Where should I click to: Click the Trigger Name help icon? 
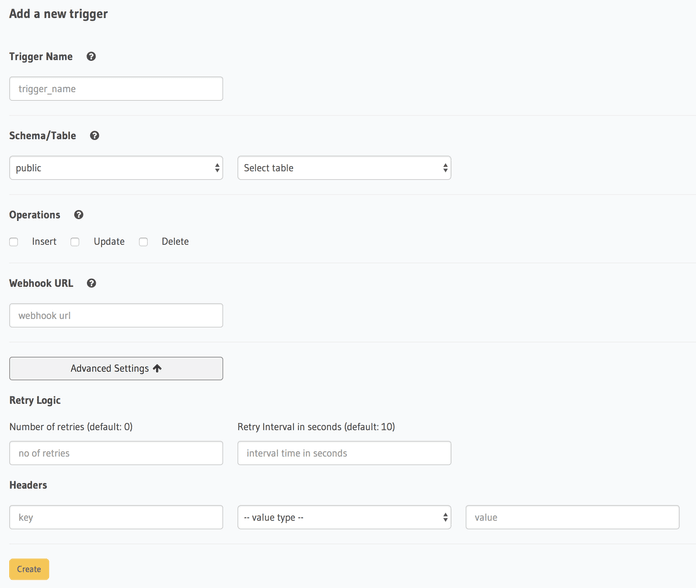92,57
